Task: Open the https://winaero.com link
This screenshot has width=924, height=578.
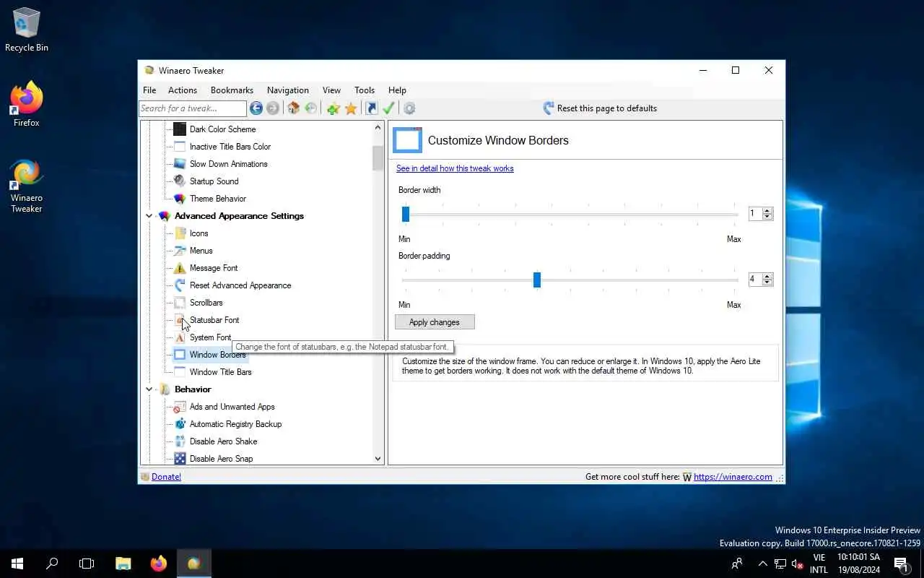Action: coord(733,477)
